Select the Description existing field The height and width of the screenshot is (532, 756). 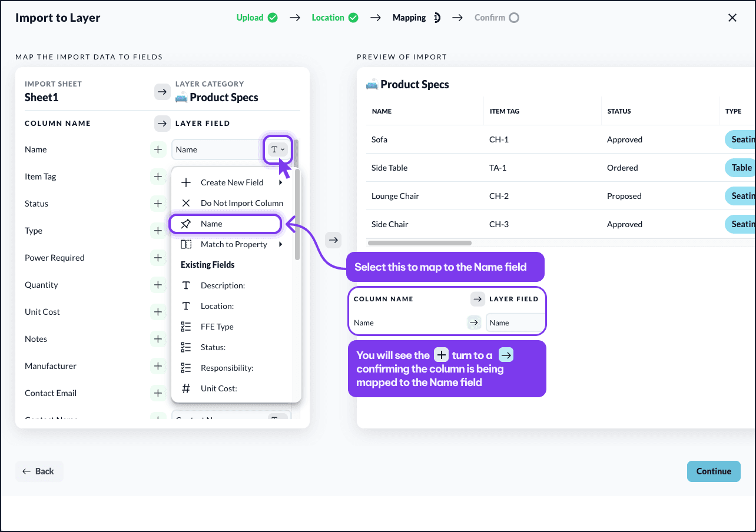[x=233, y=285]
